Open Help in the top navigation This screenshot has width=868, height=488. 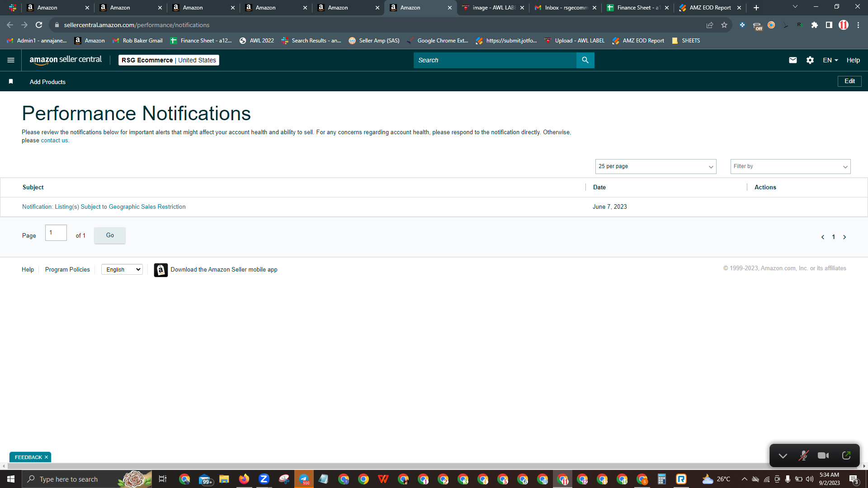point(853,60)
